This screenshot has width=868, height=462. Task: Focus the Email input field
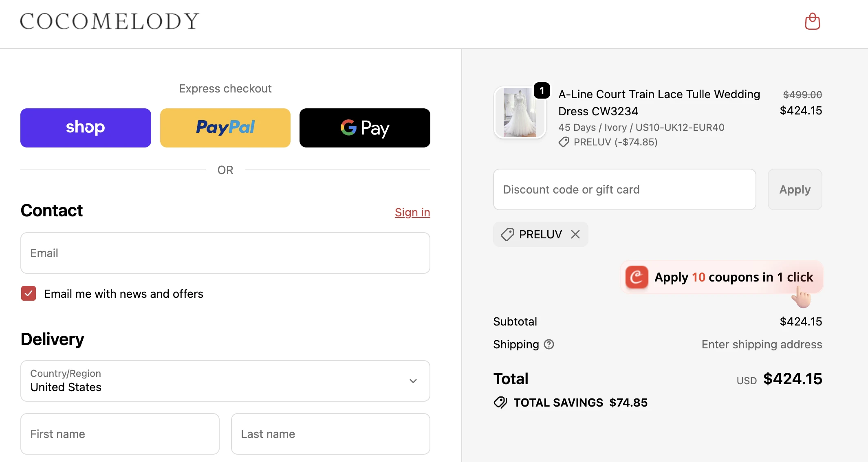(225, 253)
